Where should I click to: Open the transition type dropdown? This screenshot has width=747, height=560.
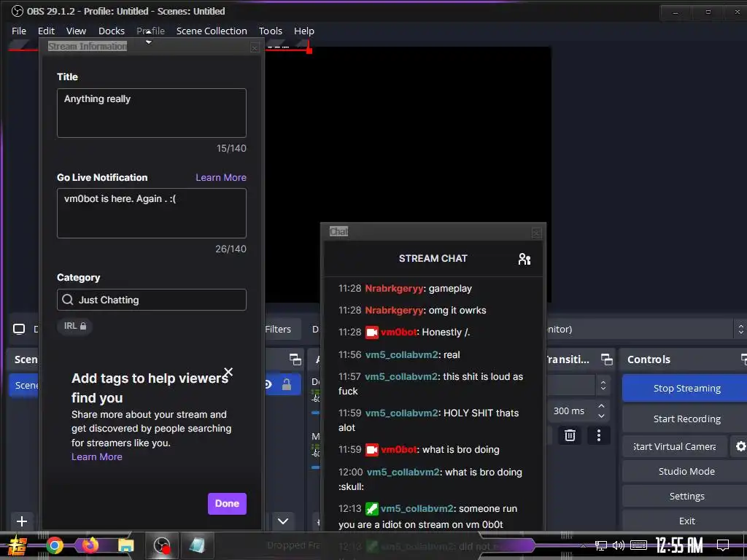click(x=603, y=385)
